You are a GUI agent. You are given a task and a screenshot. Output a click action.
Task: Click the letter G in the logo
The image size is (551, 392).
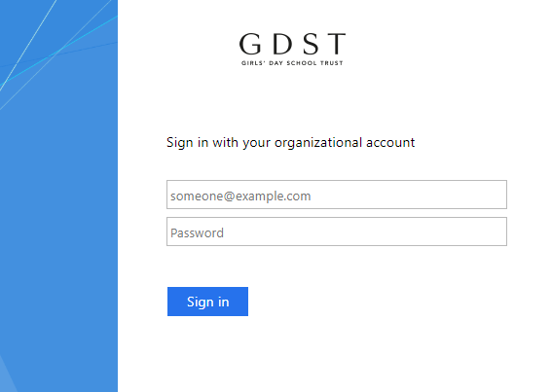point(250,44)
